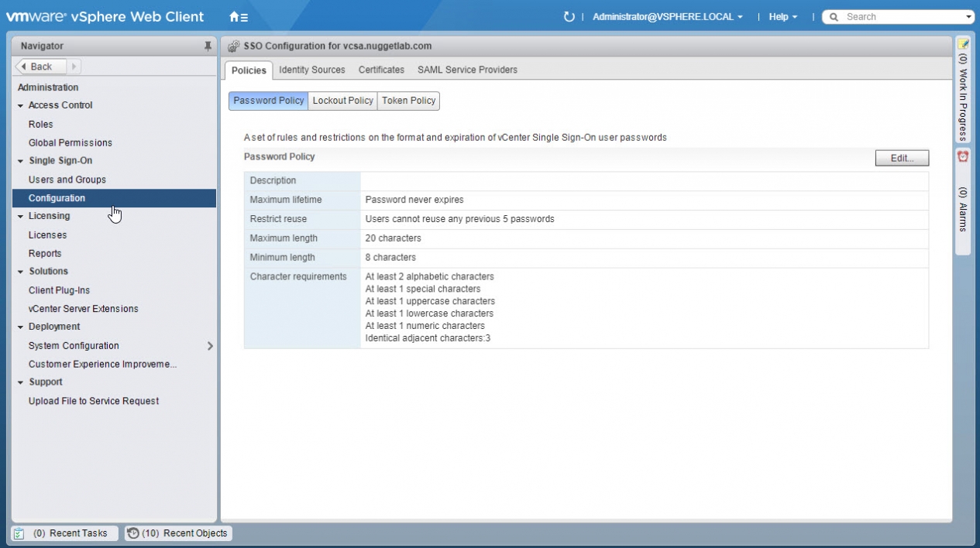Click the search magnifier icon
The image size is (980, 548).
point(834,17)
